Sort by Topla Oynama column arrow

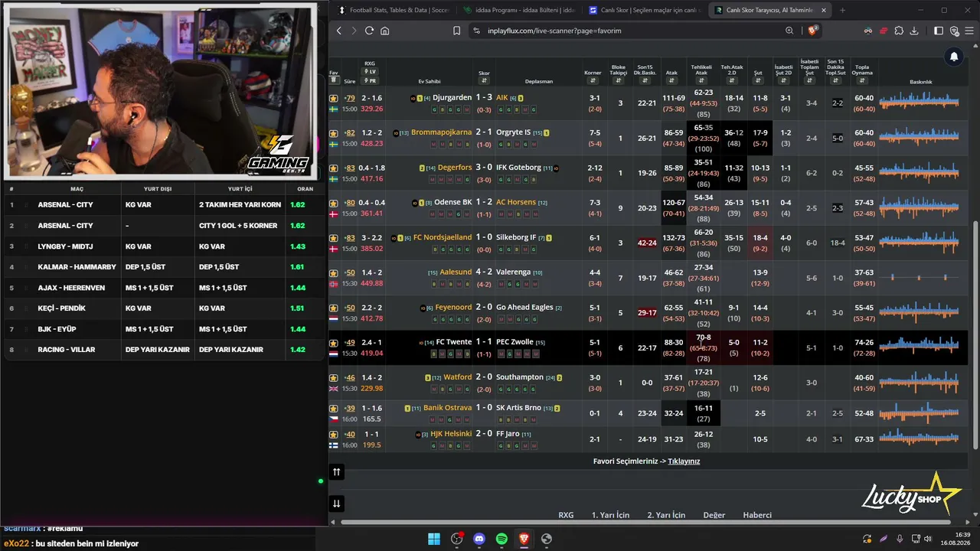click(862, 81)
